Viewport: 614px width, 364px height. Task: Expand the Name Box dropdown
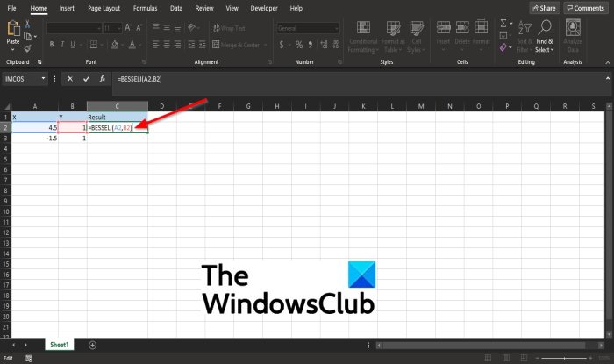43,79
